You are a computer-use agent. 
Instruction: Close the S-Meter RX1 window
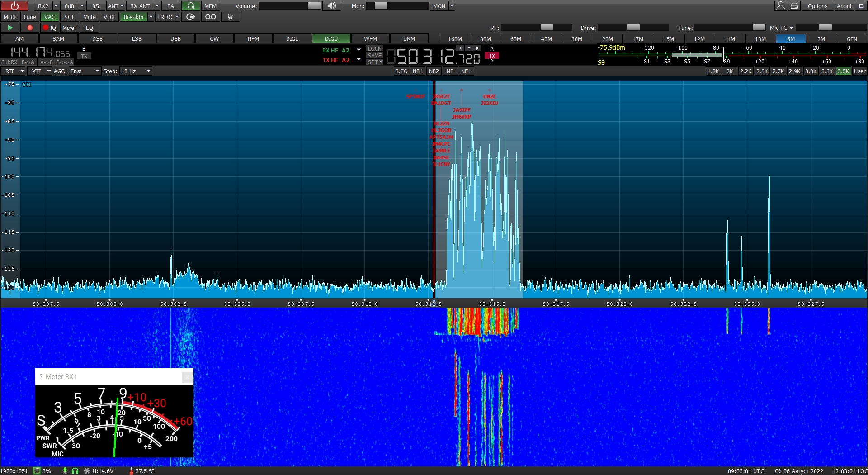pyautogui.click(x=187, y=377)
